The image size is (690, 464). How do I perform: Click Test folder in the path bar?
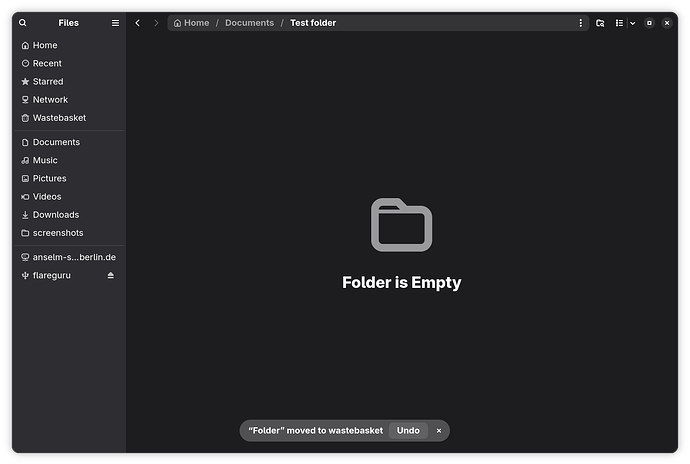tap(313, 23)
